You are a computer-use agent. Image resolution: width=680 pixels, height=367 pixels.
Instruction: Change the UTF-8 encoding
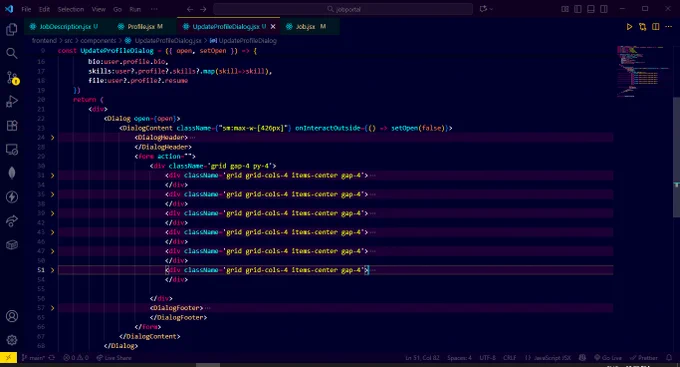(487, 358)
